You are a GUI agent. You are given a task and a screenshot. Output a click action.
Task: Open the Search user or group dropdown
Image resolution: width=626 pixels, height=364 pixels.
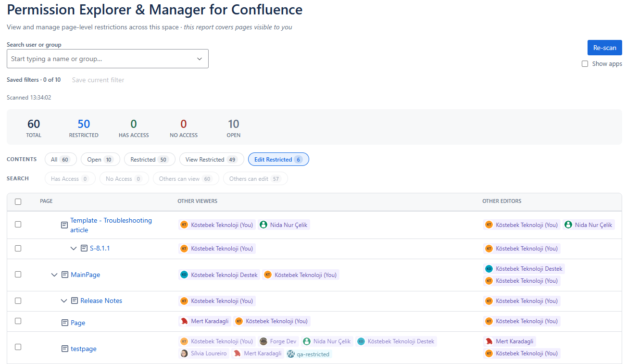pos(108,59)
